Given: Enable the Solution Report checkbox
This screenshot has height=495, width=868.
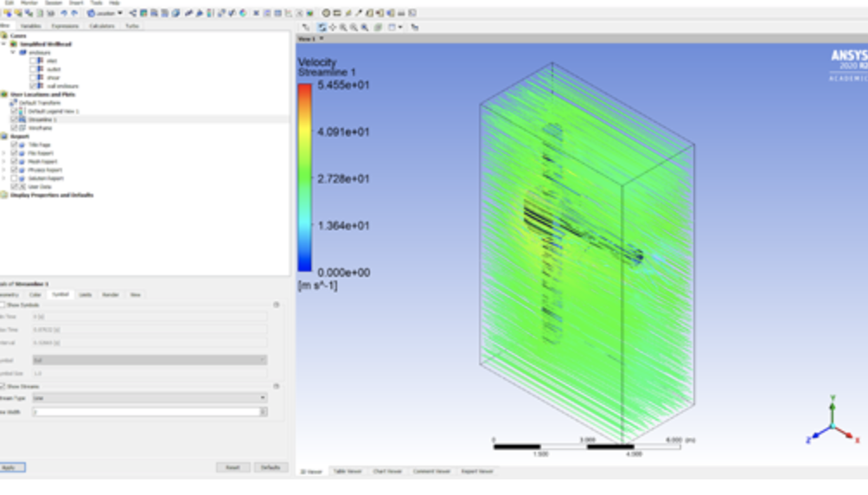Looking at the screenshot, I should (x=15, y=178).
